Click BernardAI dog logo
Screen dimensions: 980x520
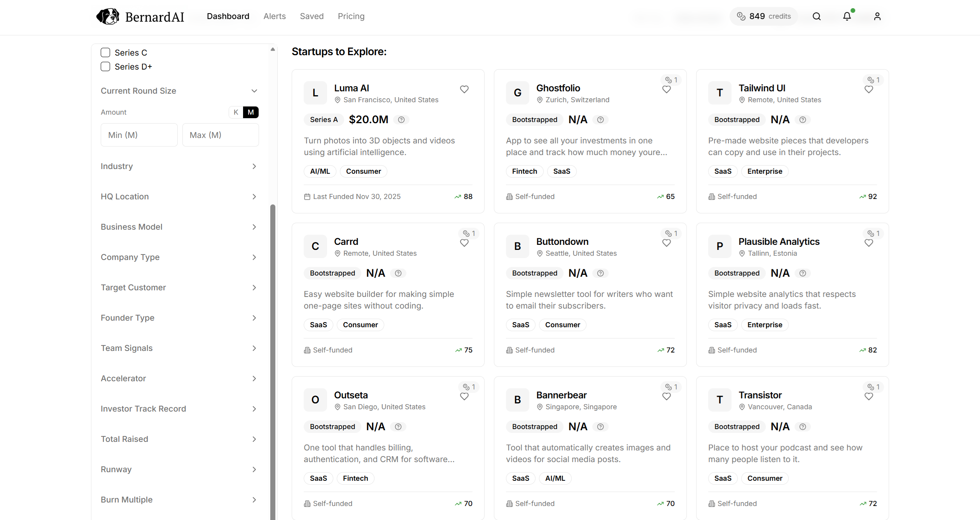pos(108,16)
